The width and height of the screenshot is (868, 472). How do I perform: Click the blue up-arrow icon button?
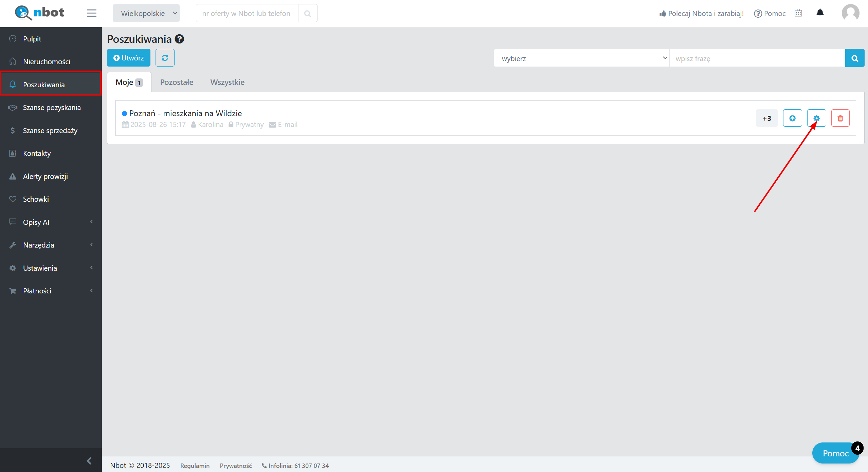tap(792, 118)
